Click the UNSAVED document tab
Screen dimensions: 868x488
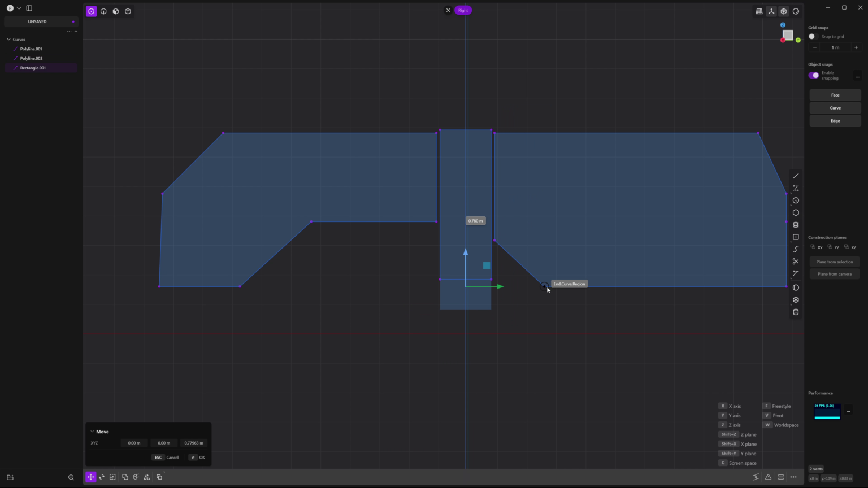pos(41,21)
